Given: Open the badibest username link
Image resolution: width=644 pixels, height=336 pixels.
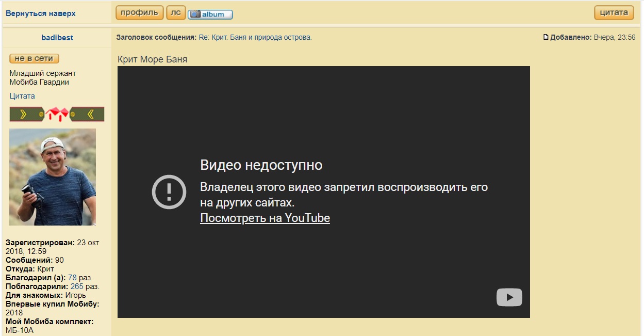Looking at the screenshot, I should 57,38.
